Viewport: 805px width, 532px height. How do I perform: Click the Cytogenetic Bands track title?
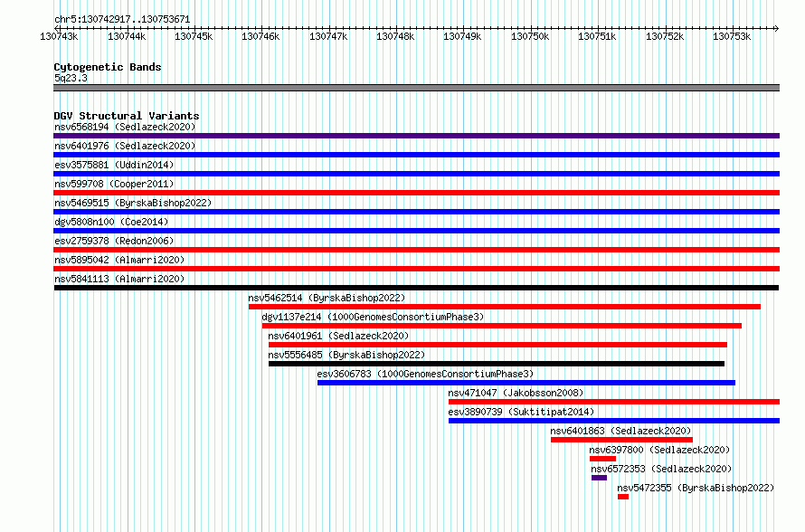pyautogui.click(x=108, y=67)
